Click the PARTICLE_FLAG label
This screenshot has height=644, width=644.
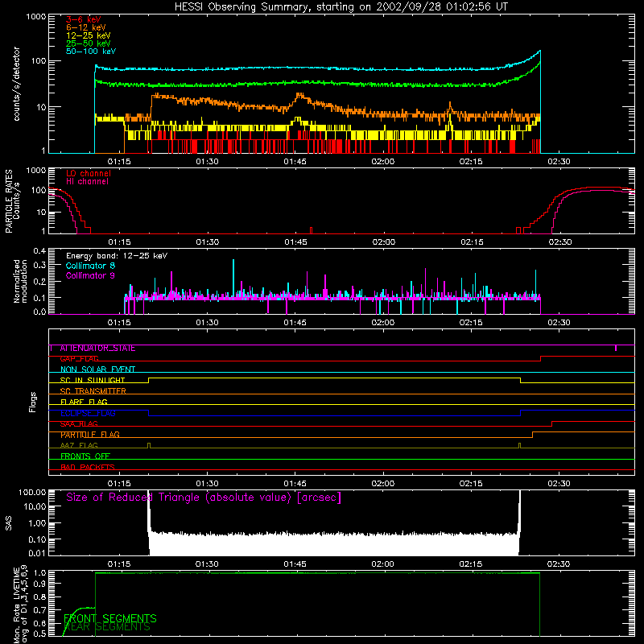click(x=90, y=435)
